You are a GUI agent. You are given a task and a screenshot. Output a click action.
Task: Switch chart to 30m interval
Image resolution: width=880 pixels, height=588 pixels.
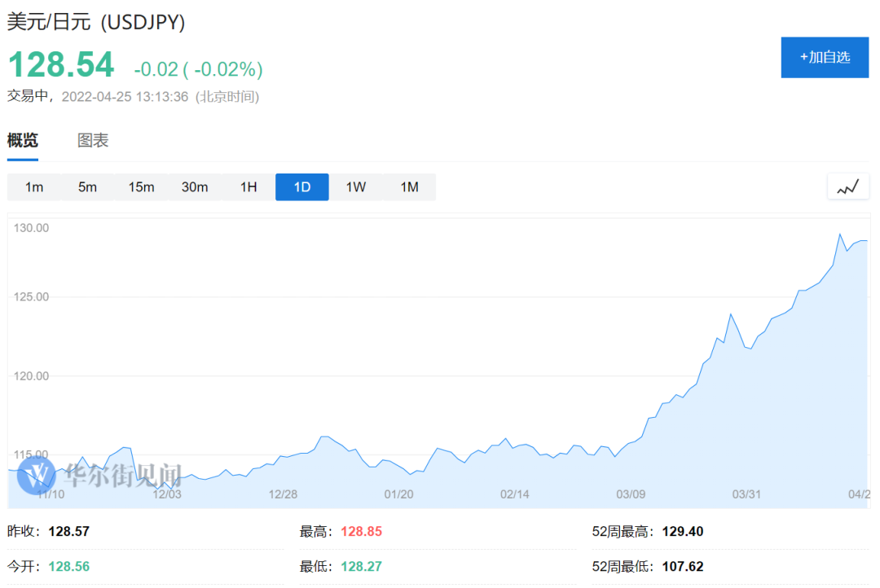[195, 187]
